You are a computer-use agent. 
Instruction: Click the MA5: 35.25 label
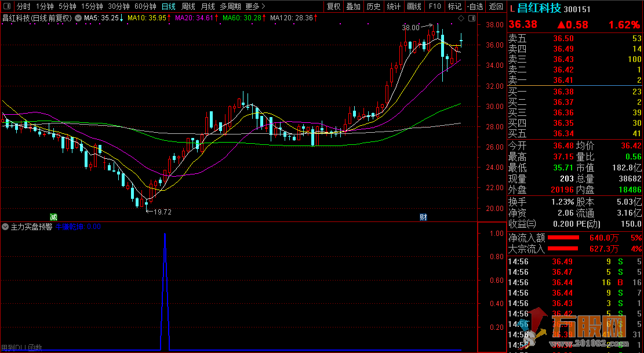(101, 18)
